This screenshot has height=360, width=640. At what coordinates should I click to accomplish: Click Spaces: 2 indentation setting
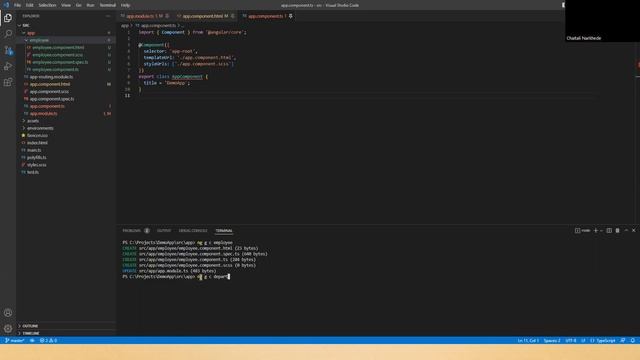pyautogui.click(x=552, y=340)
